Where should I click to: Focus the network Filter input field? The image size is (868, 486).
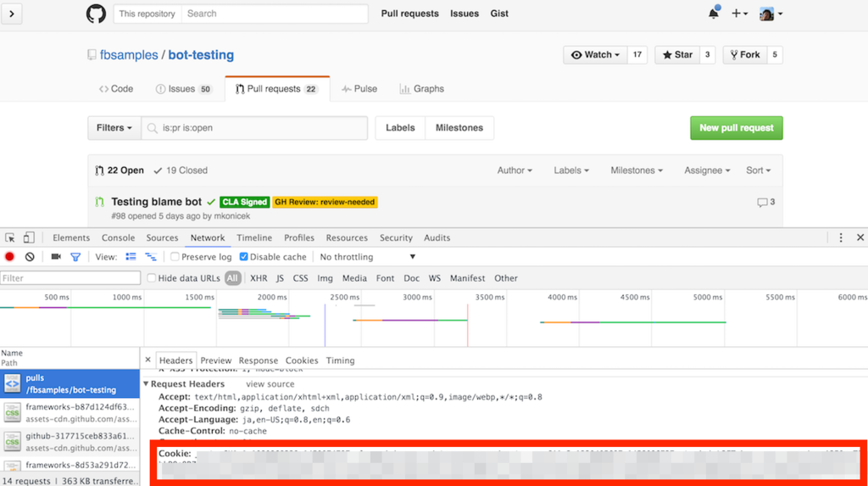70,278
